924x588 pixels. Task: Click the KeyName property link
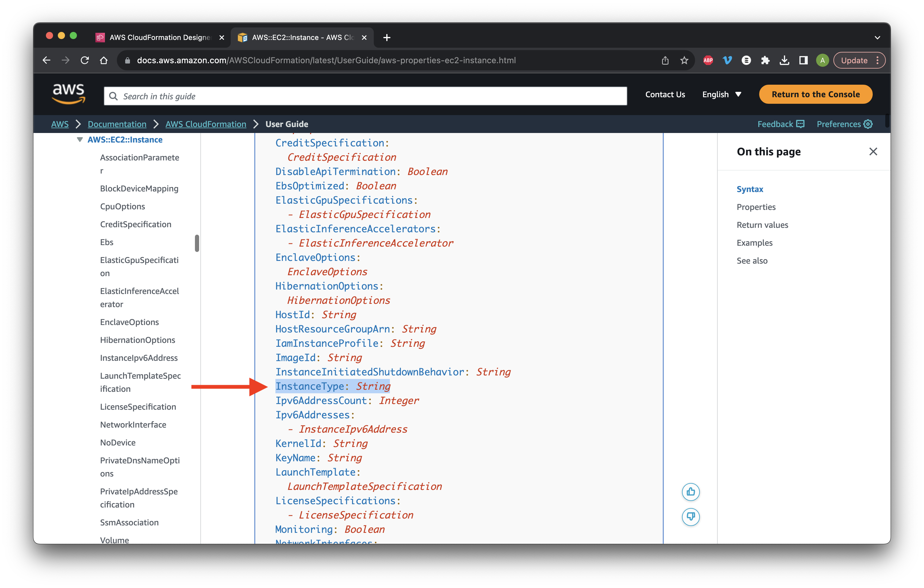(x=295, y=458)
